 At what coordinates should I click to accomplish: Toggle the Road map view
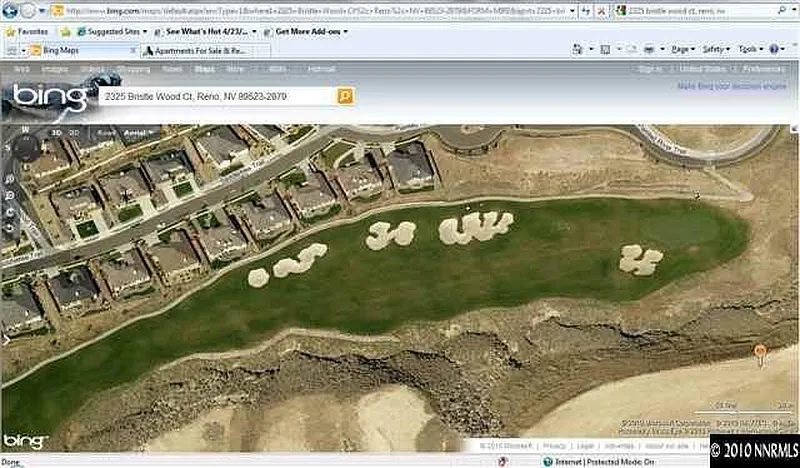105,132
